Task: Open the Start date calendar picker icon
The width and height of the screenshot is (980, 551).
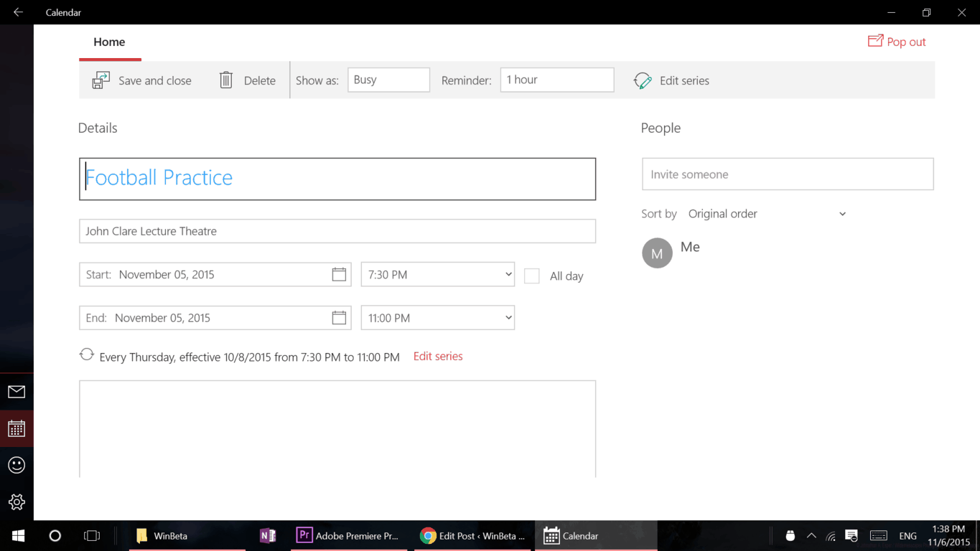Action: coord(339,274)
